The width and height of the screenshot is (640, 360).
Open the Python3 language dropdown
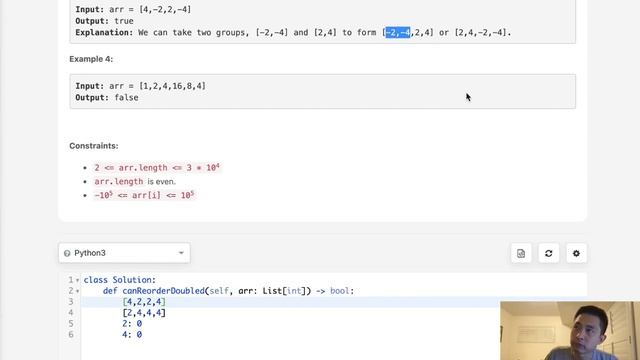(124, 253)
